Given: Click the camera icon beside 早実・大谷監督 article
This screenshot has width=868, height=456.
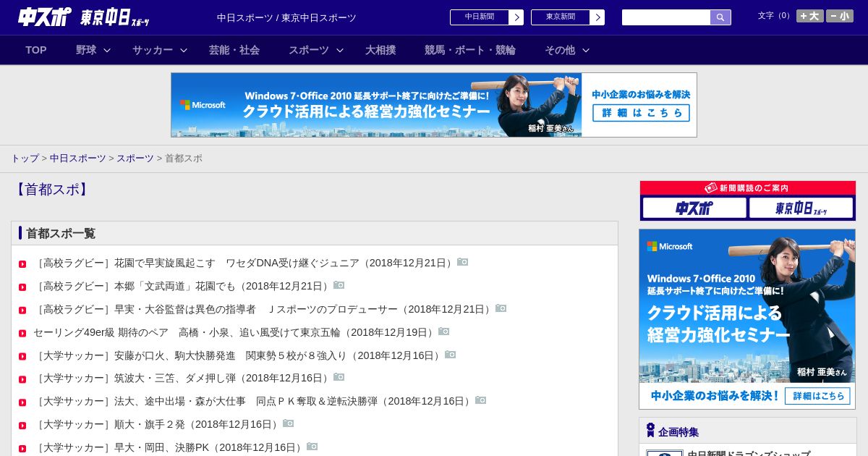Looking at the screenshot, I should click(501, 308).
